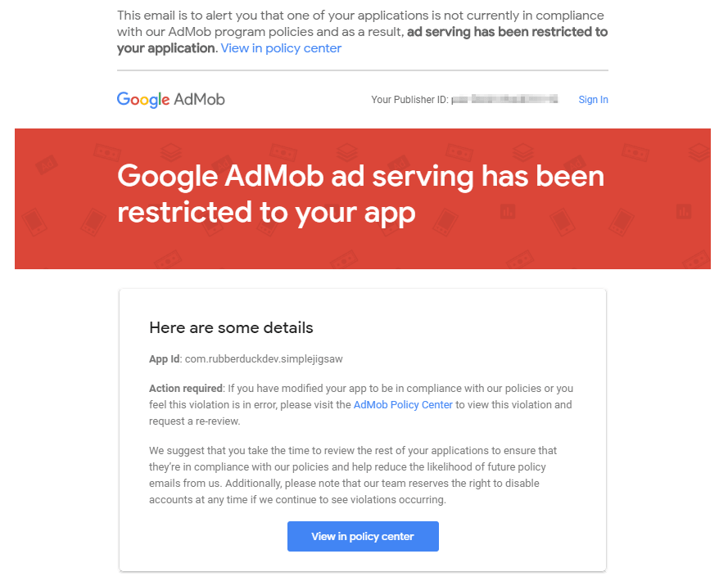Click the layers icon at the banner's top right corner
The image size is (728, 581).
click(699, 151)
